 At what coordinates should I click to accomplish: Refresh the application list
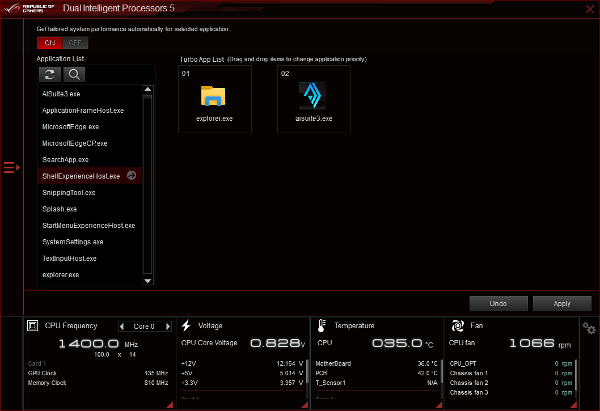(49, 74)
